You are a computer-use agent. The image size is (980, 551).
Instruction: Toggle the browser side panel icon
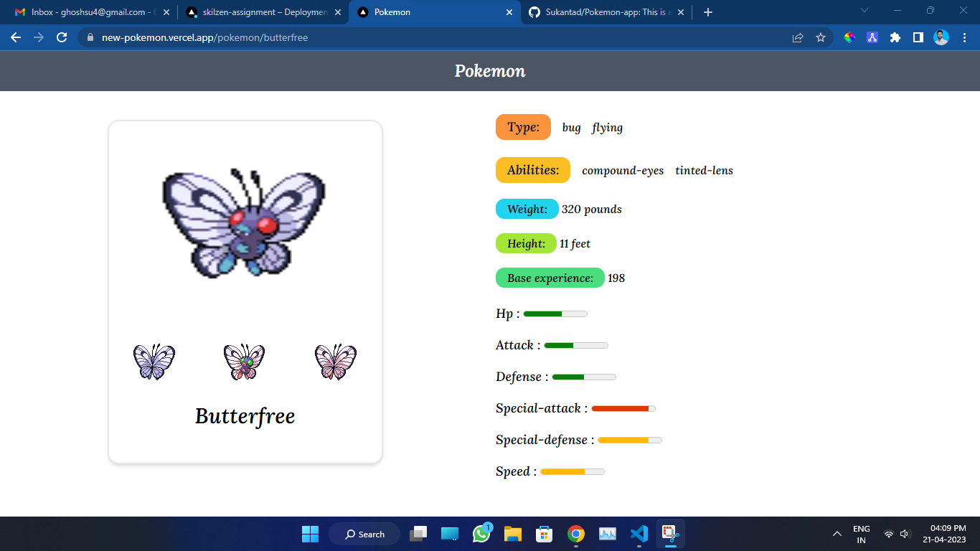click(918, 37)
